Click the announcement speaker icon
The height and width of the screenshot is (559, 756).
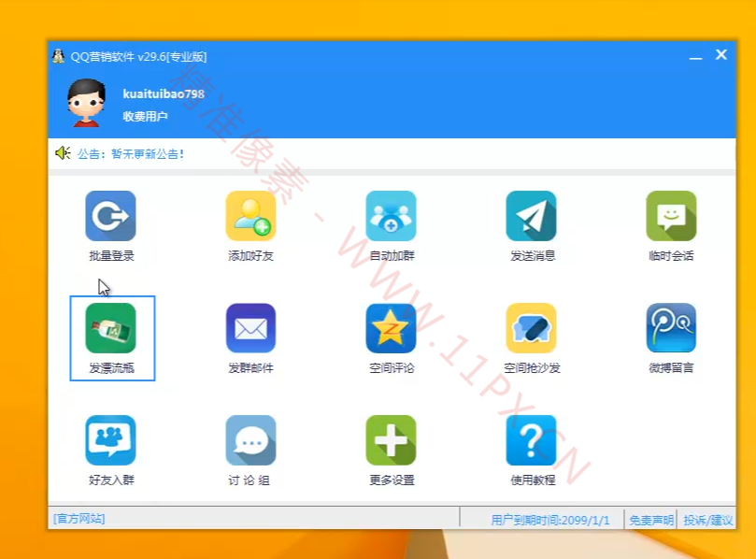63,153
